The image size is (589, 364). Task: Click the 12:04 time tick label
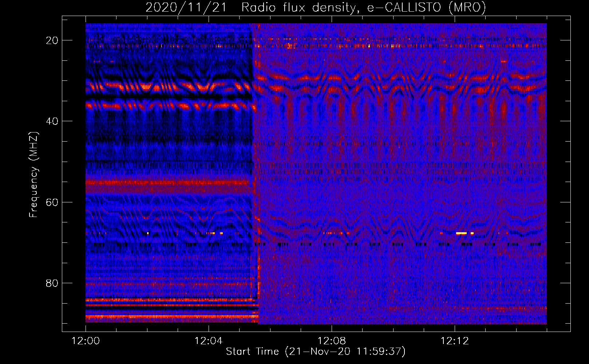coord(209,341)
